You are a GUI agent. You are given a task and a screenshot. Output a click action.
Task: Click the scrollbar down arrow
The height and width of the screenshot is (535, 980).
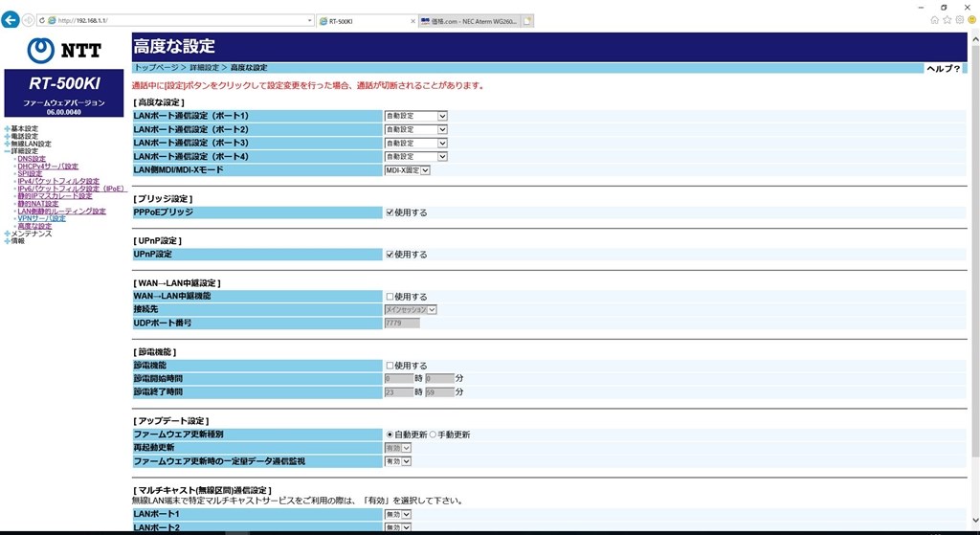(974, 520)
